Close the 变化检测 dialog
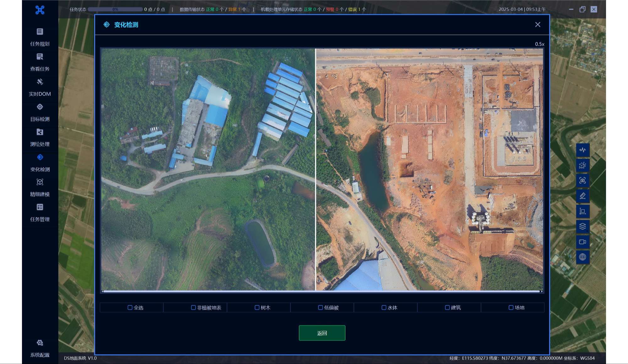 [x=538, y=24]
